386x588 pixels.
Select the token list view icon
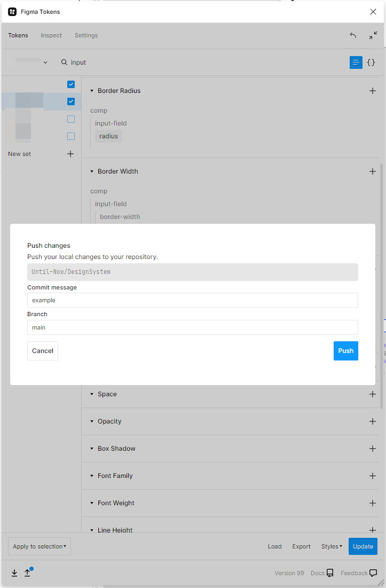[356, 62]
